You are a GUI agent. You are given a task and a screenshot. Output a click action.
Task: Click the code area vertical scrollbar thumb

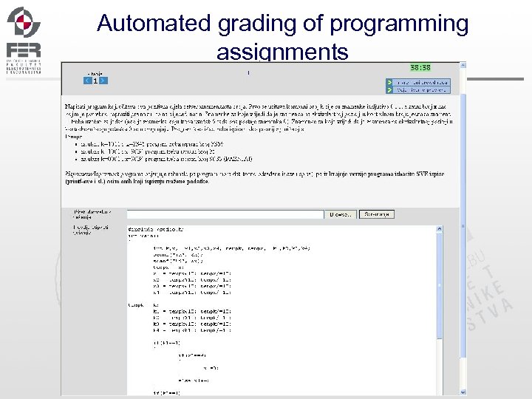click(440, 285)
